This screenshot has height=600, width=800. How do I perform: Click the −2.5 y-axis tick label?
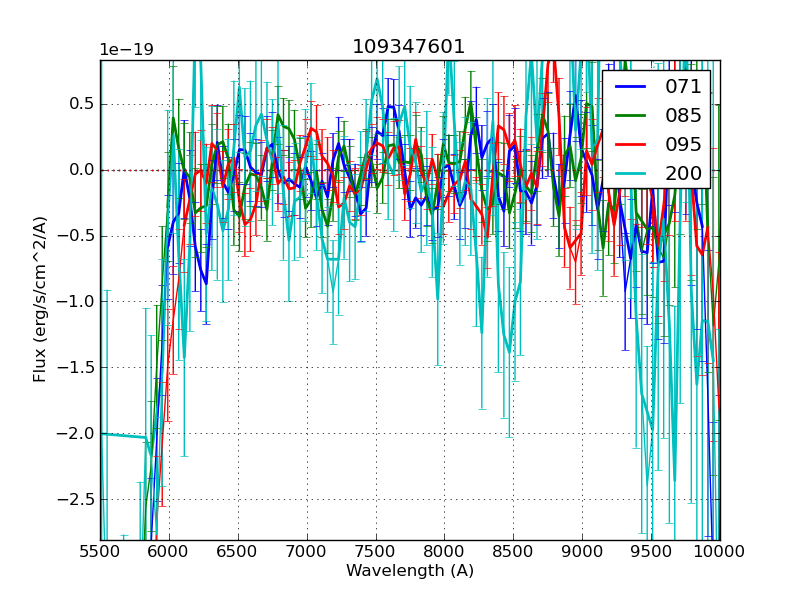pos(75,500)
